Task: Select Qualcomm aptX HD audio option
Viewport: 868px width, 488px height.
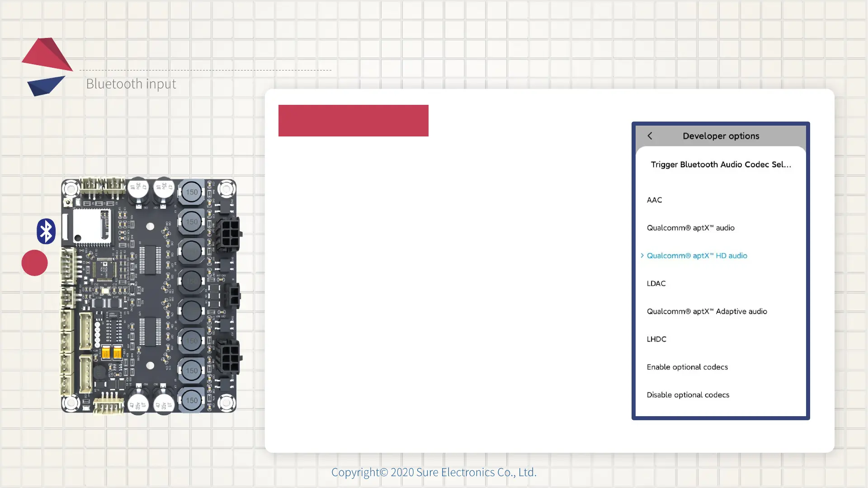Action: tap(697, 256)
